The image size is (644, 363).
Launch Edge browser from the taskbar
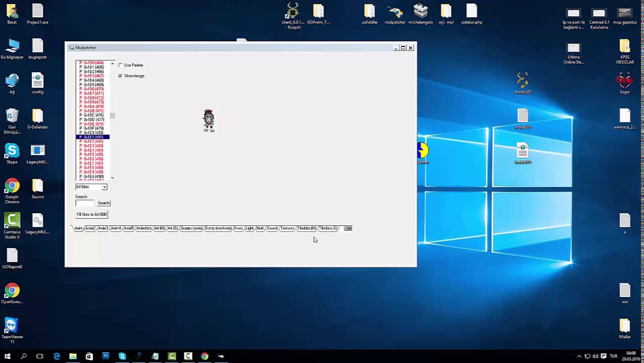[x=56, y=356]
